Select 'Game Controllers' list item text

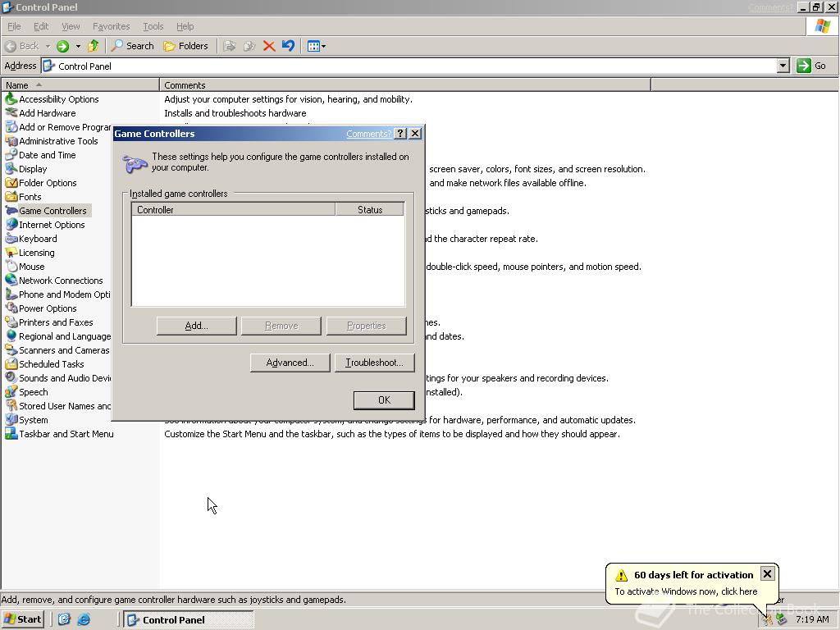[52, 211]
